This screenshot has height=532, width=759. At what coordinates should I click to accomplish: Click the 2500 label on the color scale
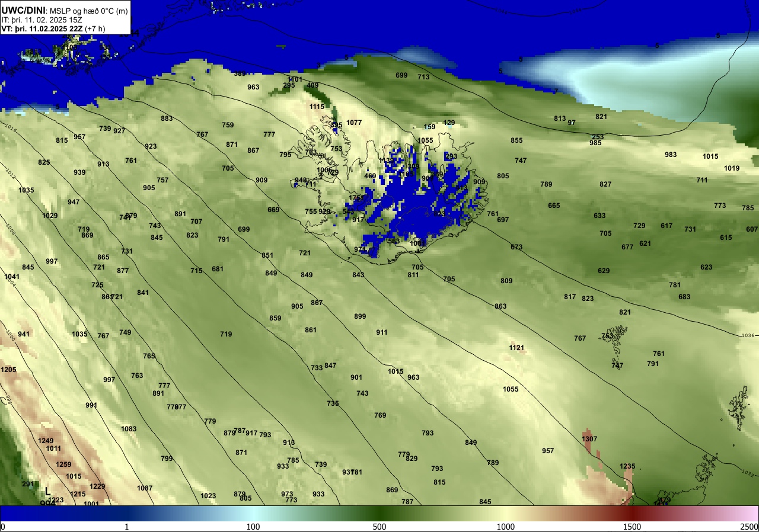click(x=750, y=527)
